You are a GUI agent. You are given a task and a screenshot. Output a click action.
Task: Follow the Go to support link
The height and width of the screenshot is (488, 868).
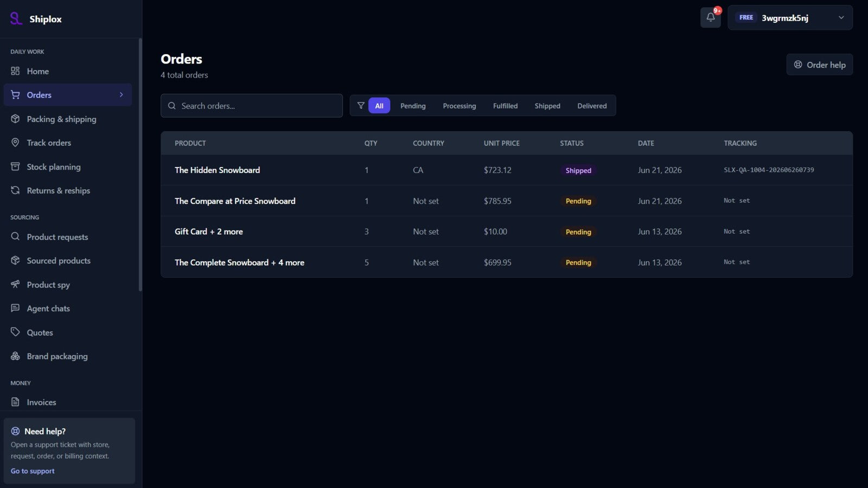click(33, 471)
